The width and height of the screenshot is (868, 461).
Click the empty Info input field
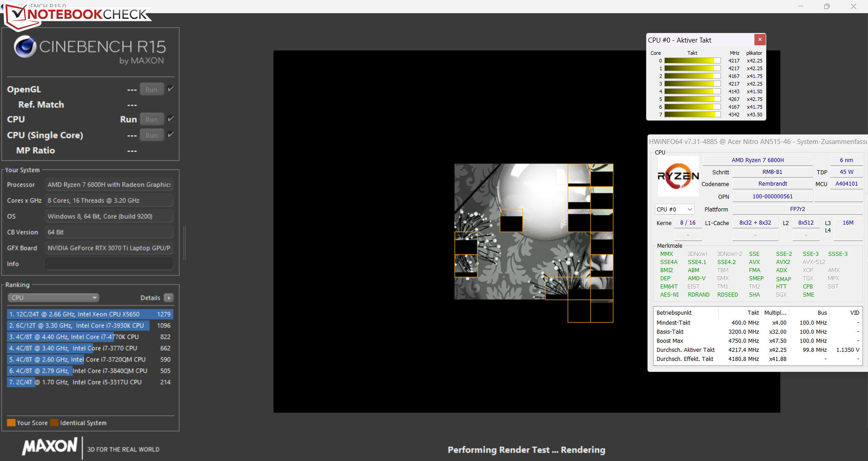(x=109, y=264)
